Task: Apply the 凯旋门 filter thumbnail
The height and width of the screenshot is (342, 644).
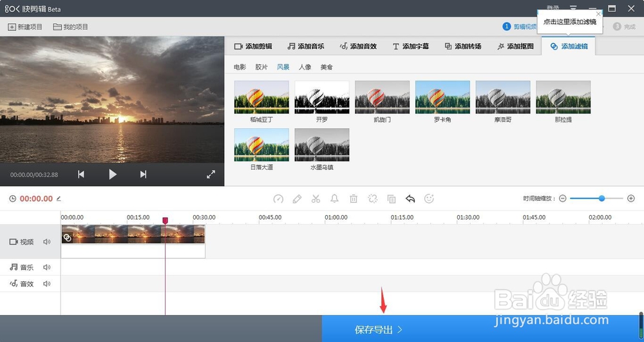Action: 383,97
